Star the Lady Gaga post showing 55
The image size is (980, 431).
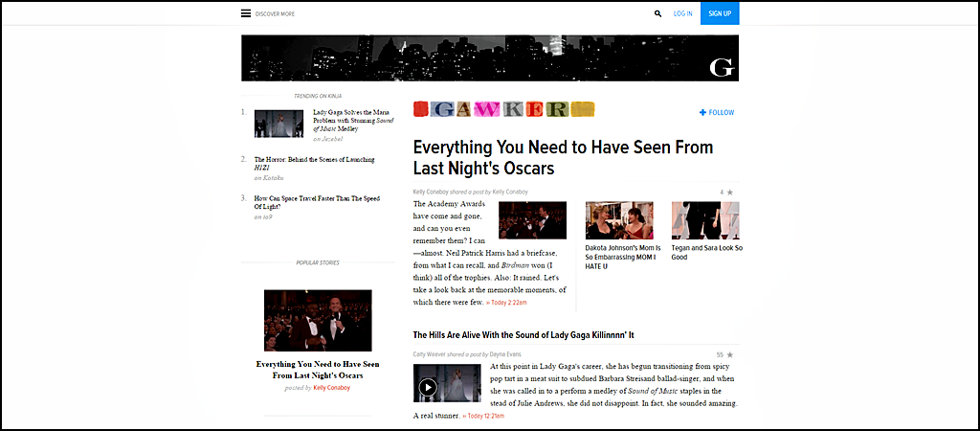coord(730,354)
